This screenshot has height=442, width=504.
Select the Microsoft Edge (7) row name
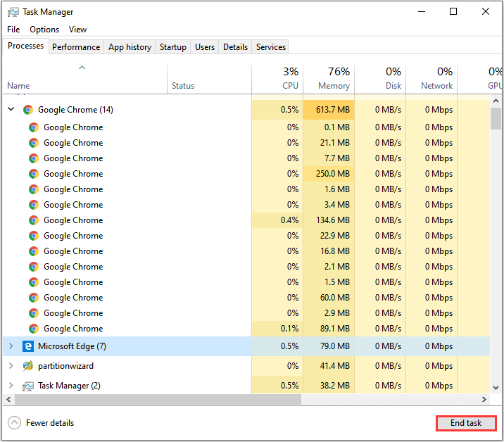pyautogui.click(x=72, y=346)
